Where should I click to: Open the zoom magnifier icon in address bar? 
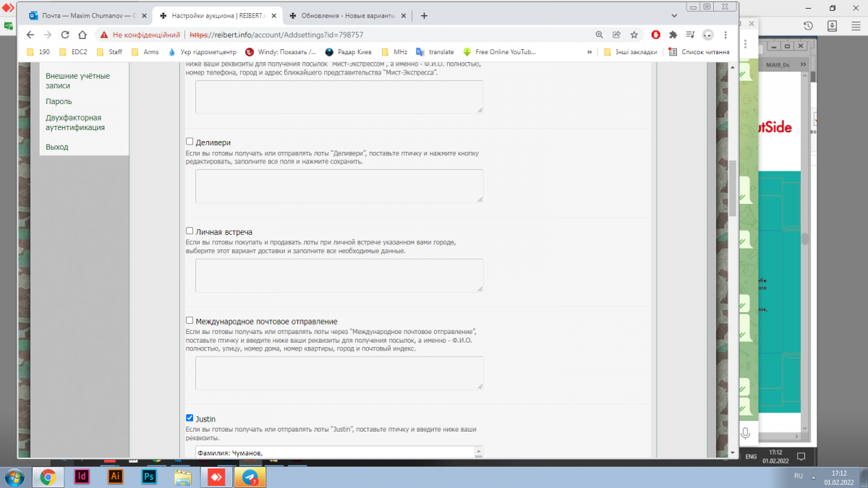tap(599, 34)
